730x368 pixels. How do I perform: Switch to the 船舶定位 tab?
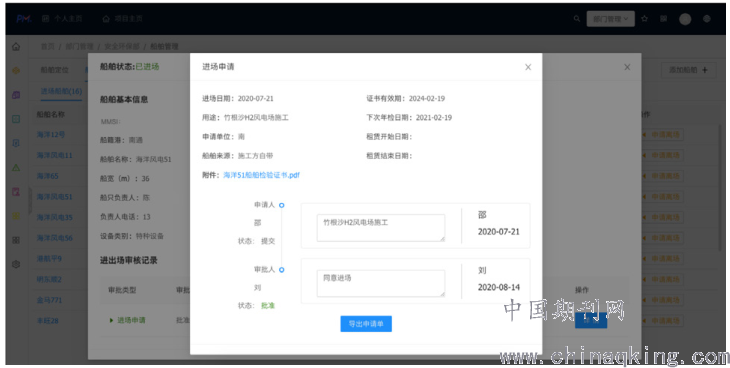click(x=54, y=70)
